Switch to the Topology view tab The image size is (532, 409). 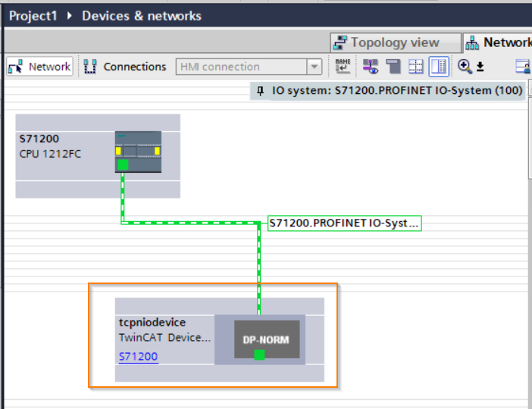(x=396, y=42)
